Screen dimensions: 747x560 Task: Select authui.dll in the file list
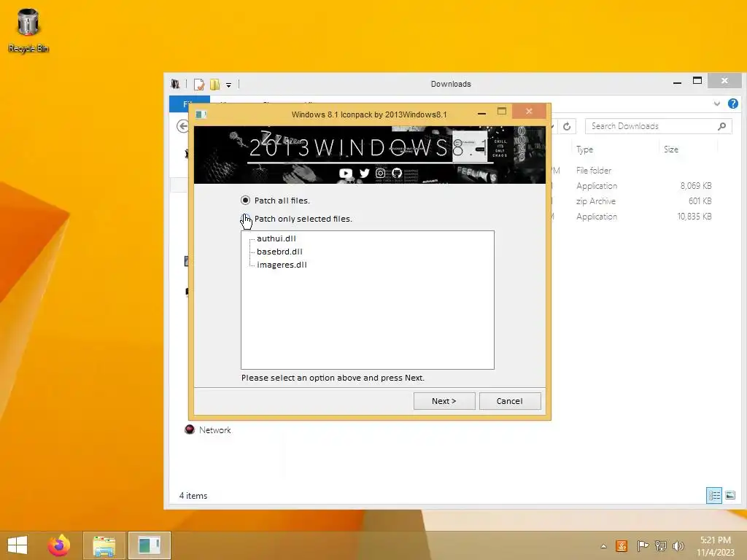276,238
